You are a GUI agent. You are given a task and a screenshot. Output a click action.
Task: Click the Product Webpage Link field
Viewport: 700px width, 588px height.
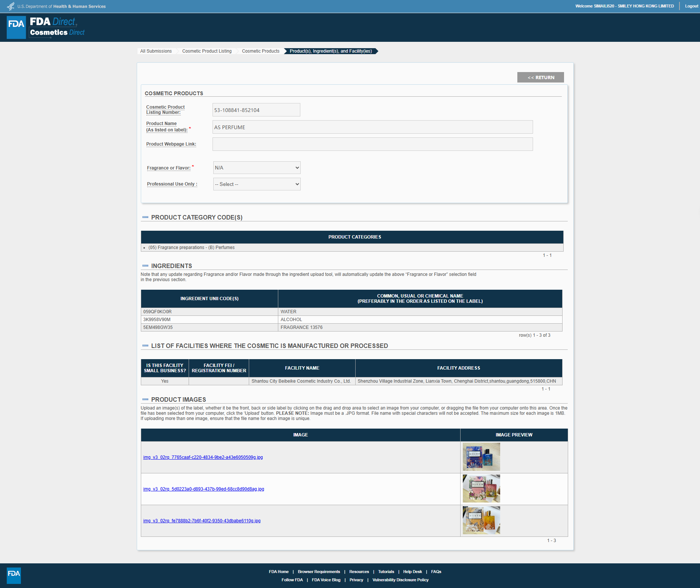pos(372,144)
